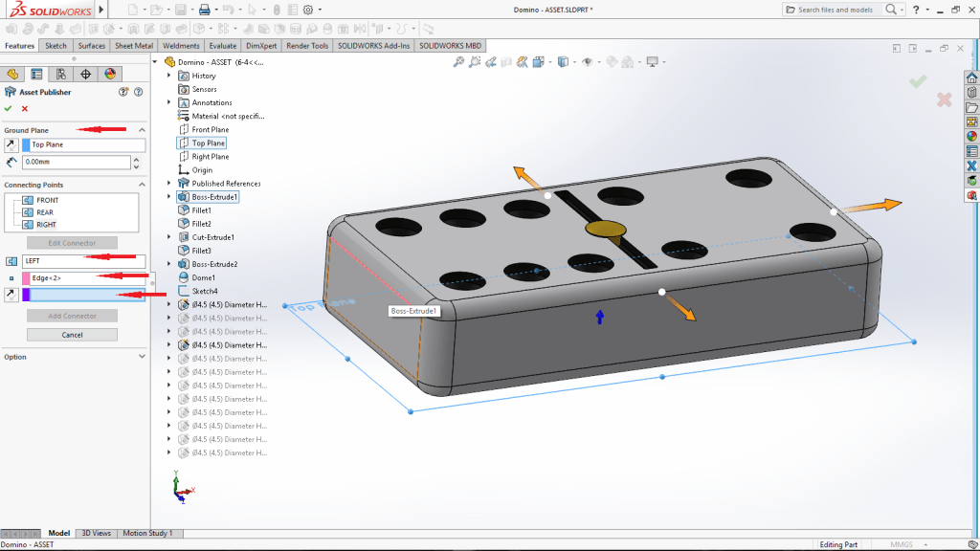Click the LEFT connector name field
Image resolution: width=980 pixels, height=551 pixels.
pyautogui.click(x=83, y=260)
